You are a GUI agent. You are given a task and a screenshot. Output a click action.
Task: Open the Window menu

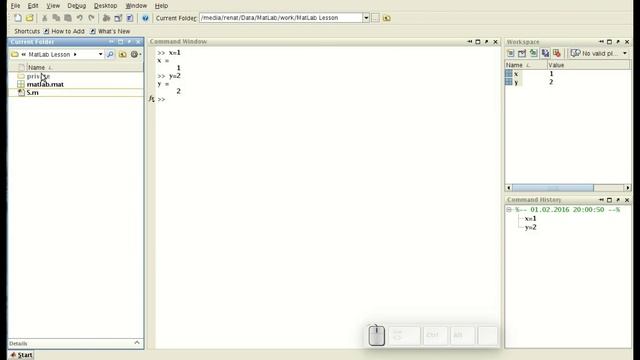[x=136, y=6]
